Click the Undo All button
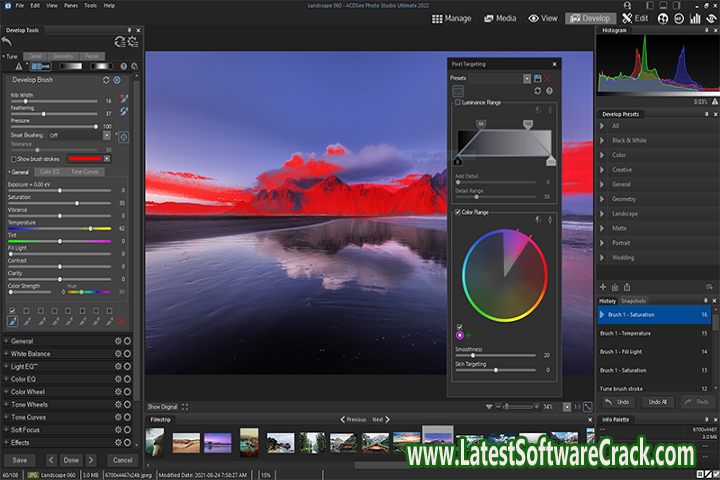720x480 pixels. [658, 401]
